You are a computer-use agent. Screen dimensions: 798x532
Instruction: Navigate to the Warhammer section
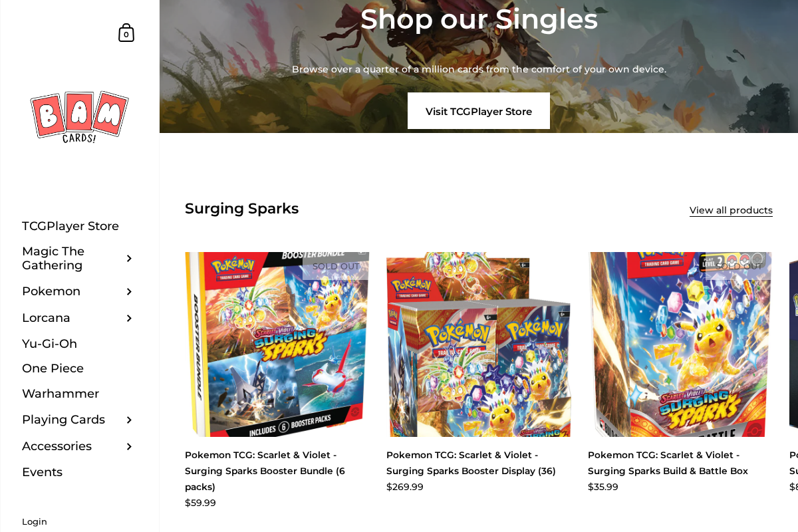(61, 393)
